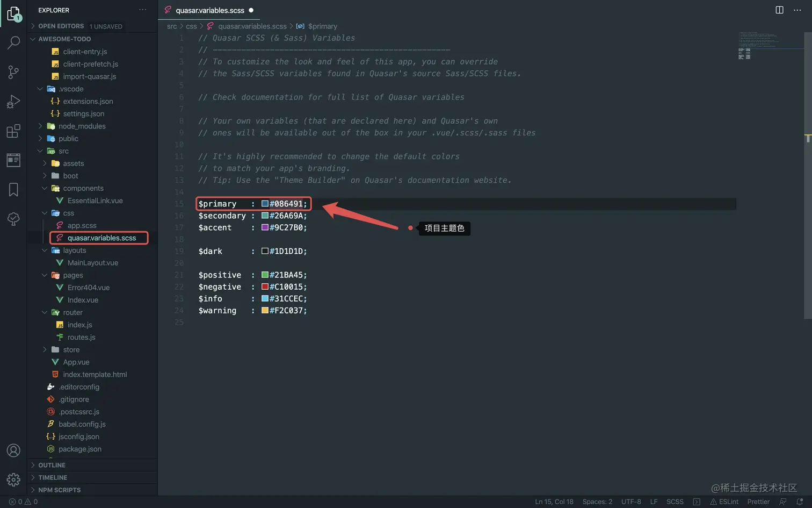Open the $primary color swatch picker
This screenshot has width=812, height=508.
tap(265, 204)
